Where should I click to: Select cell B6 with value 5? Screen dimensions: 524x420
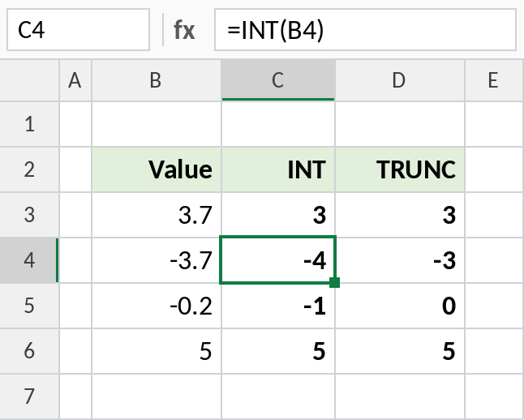tap(157, 351)
